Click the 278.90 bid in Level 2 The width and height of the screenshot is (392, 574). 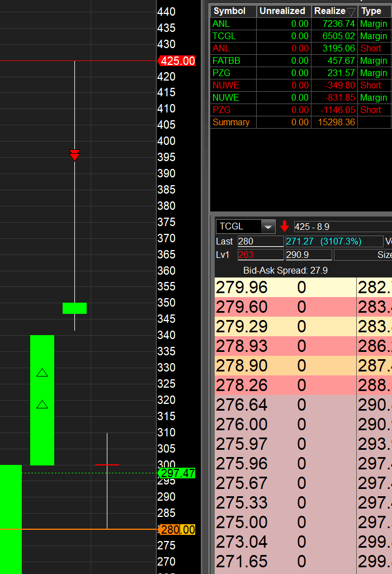[x=242, y=366]
